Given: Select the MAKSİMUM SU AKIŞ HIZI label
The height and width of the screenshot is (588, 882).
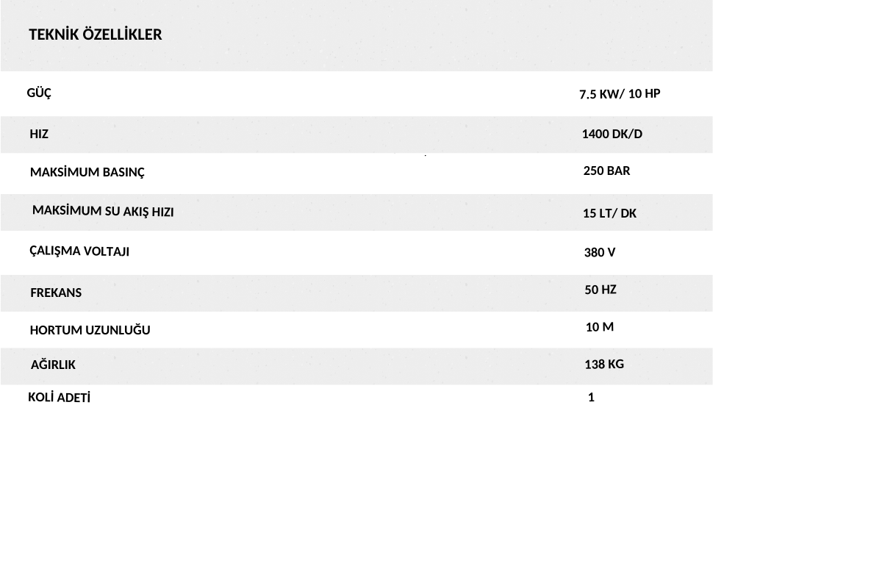Looking at the screenshot, I should pyautogui.click(x=103, y=212).
